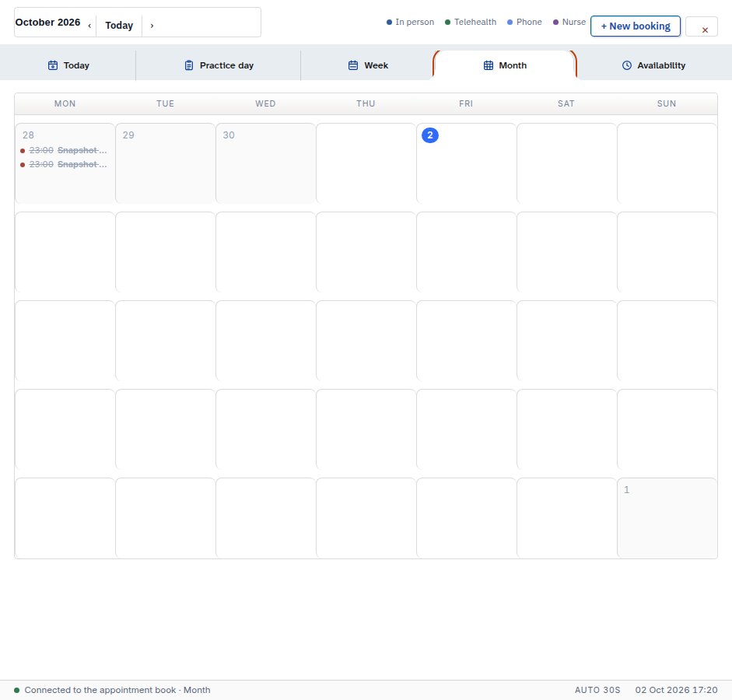732x700 pixels.
Task: Click the WED column header
Action: click(265, 103)
